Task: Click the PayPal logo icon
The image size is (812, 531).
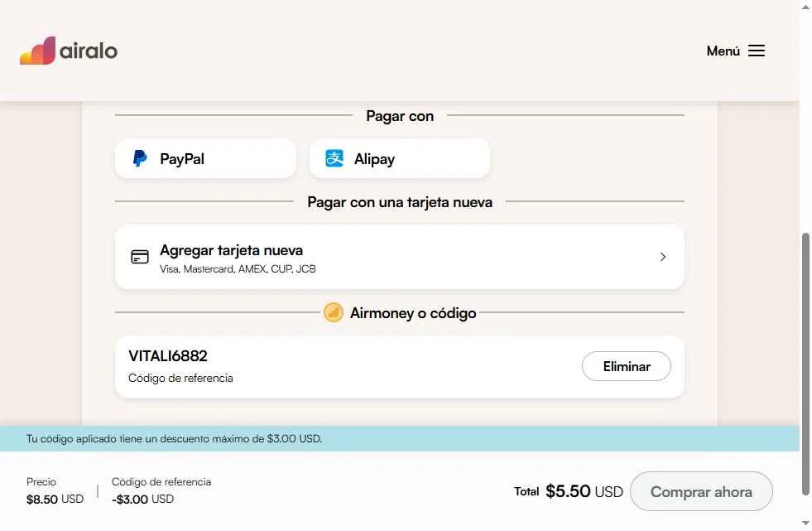Action: click(140, 158)
